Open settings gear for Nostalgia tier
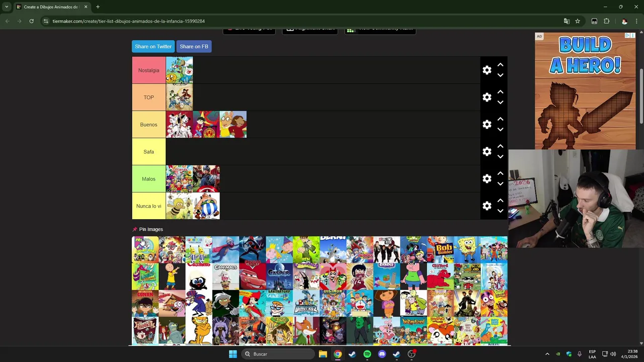 [487, 70]
